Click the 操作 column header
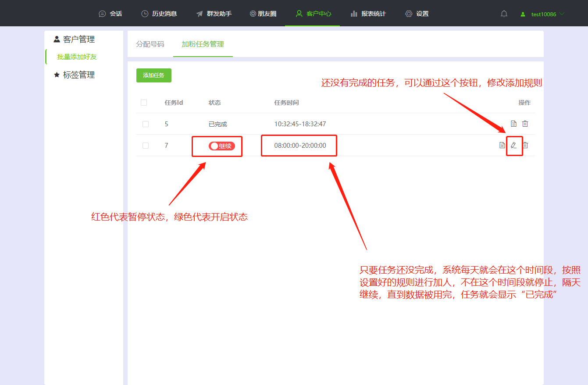 pos(524,103)
